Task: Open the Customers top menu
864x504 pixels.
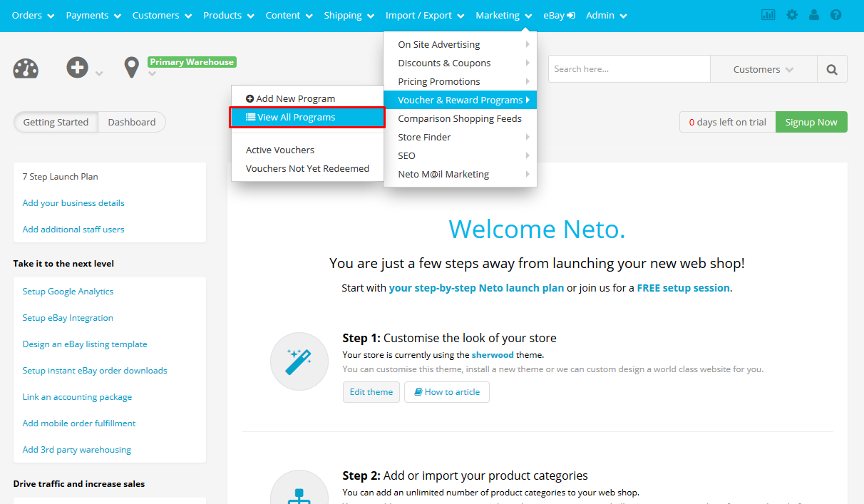Action: [163, 16]
